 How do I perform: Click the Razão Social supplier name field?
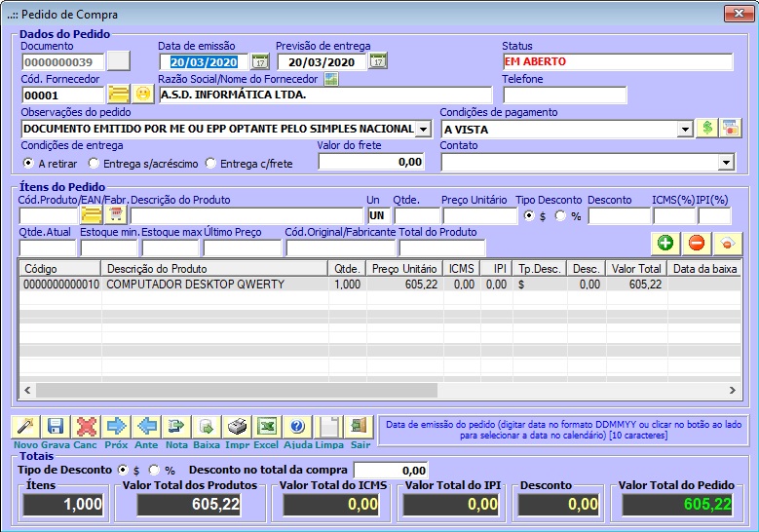pos(325,95)
